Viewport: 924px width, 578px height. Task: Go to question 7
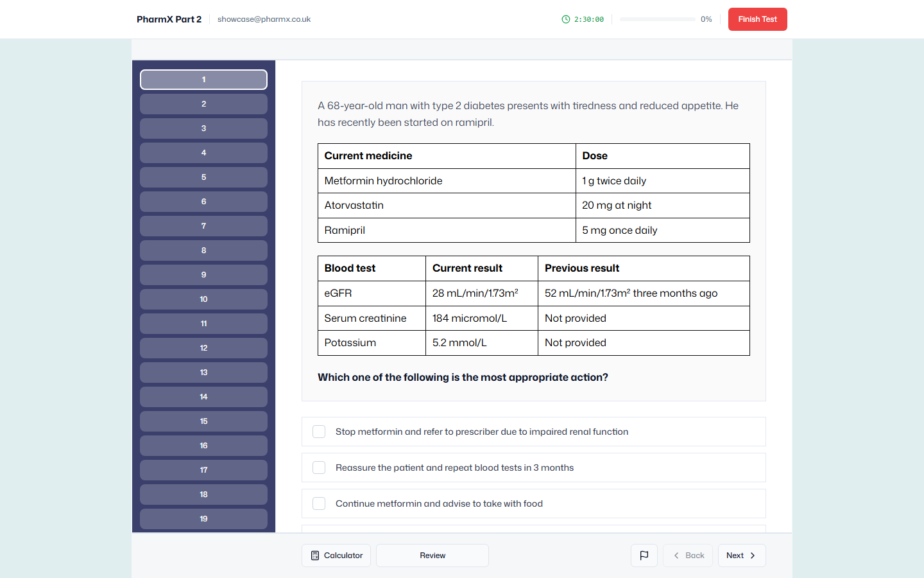(x=204, y=226)
